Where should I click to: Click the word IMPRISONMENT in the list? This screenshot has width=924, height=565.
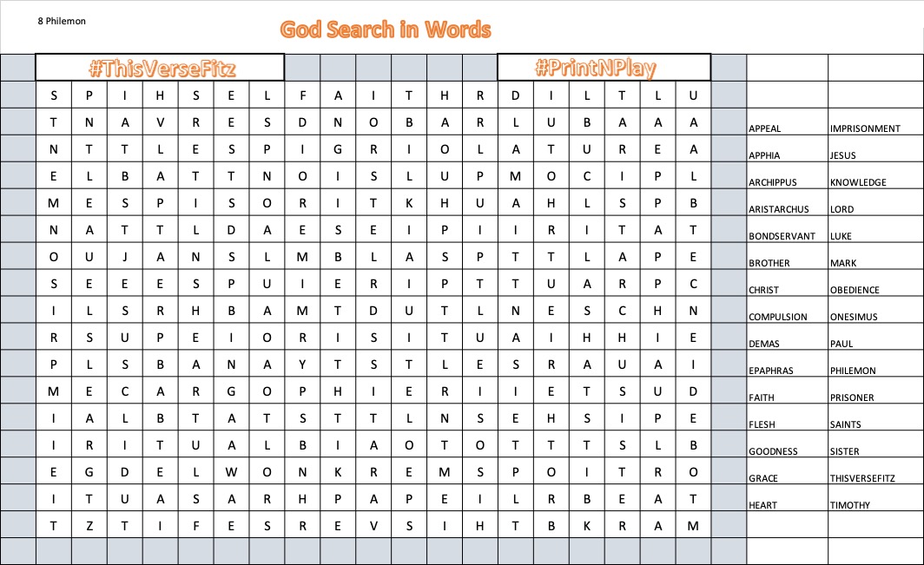tap(865, 128)
